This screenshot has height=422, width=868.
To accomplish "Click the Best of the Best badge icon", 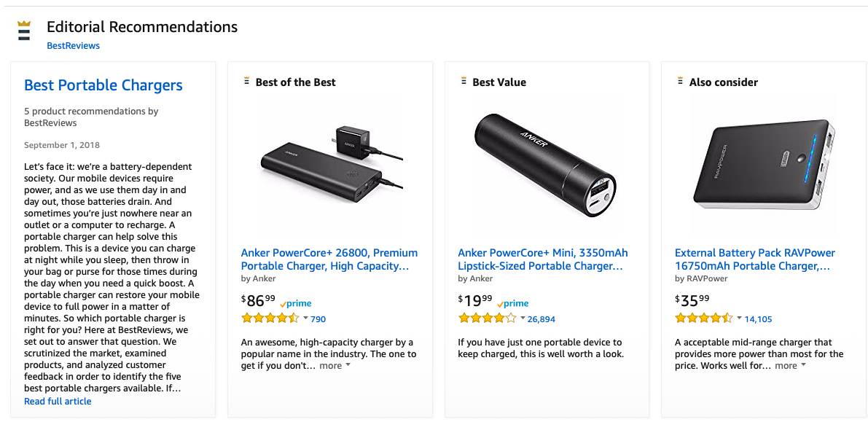I will pyautogui.click(x=246, y=82).
